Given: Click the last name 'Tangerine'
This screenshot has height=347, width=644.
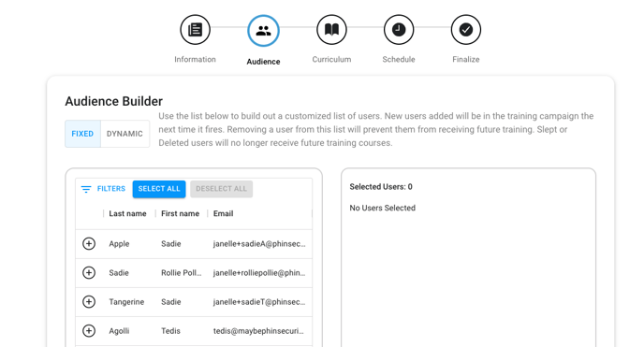Looking at the screenshot, I should (x=126, y=302).
